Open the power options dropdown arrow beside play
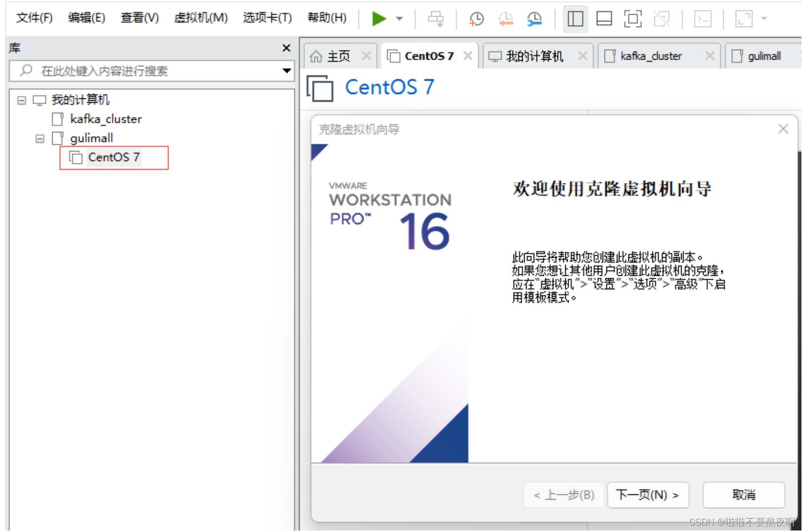 [x=399, y=19]
